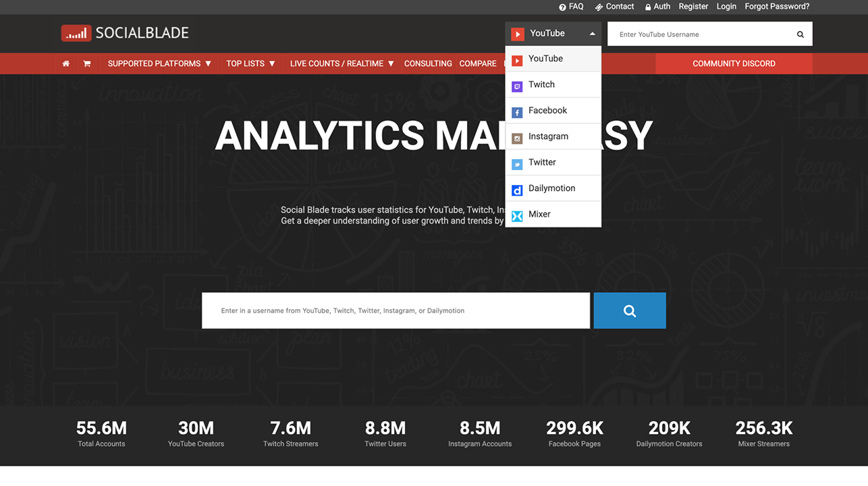Viewport: 868px width, 486px height.
Task: Click the Instagram icon in the list
Action: pyautogui.click(x=517, y=138)
